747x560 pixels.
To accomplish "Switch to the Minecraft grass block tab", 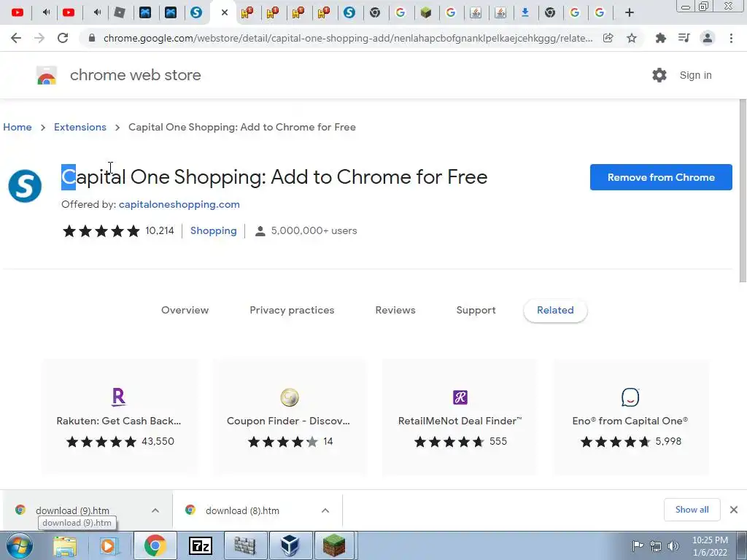I will [426, 12].
